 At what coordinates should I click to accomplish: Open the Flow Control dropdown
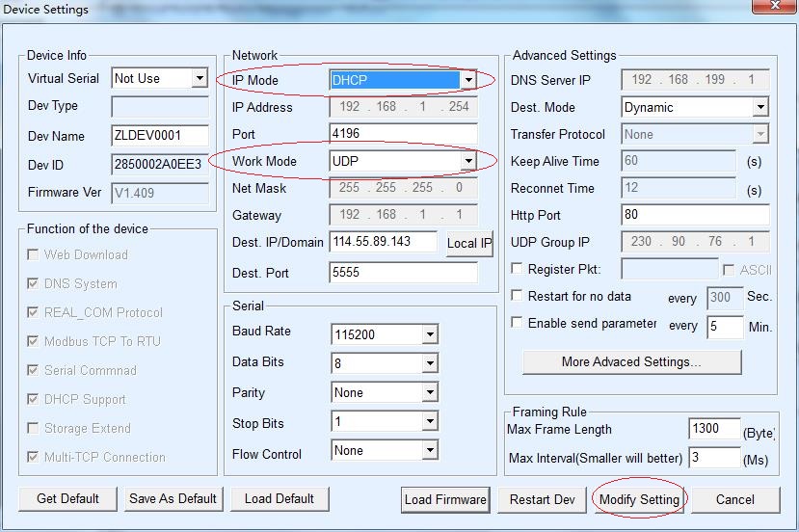(x=430, y=451)
